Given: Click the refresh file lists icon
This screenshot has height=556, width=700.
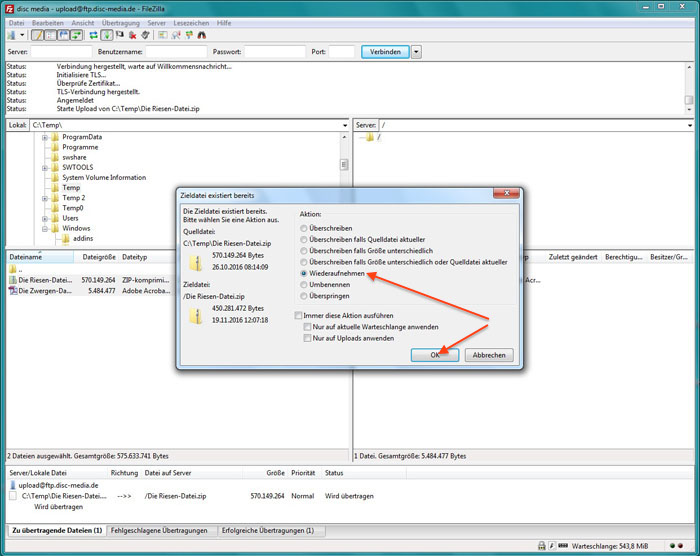Looking at the screenshot, I should (x=93, y=35).
